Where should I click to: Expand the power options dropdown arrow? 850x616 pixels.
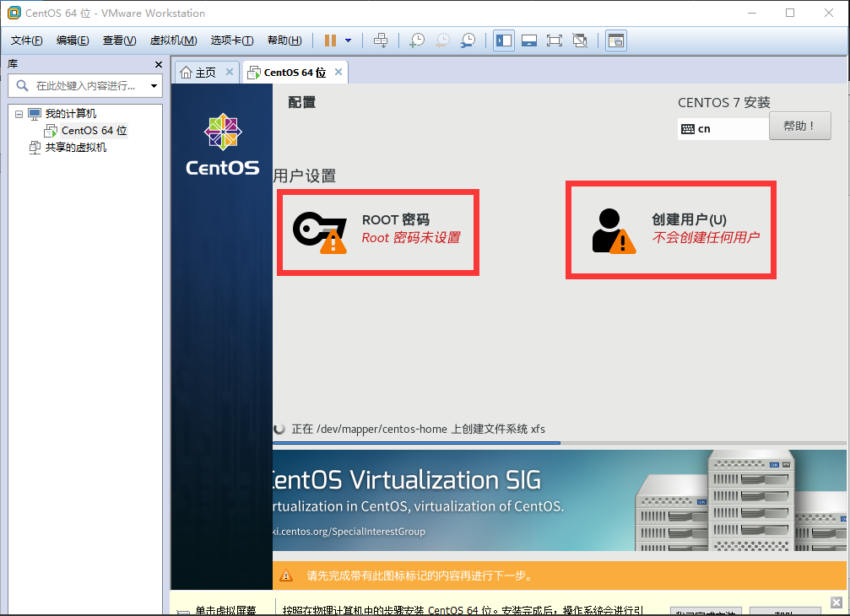coord(348,41)
